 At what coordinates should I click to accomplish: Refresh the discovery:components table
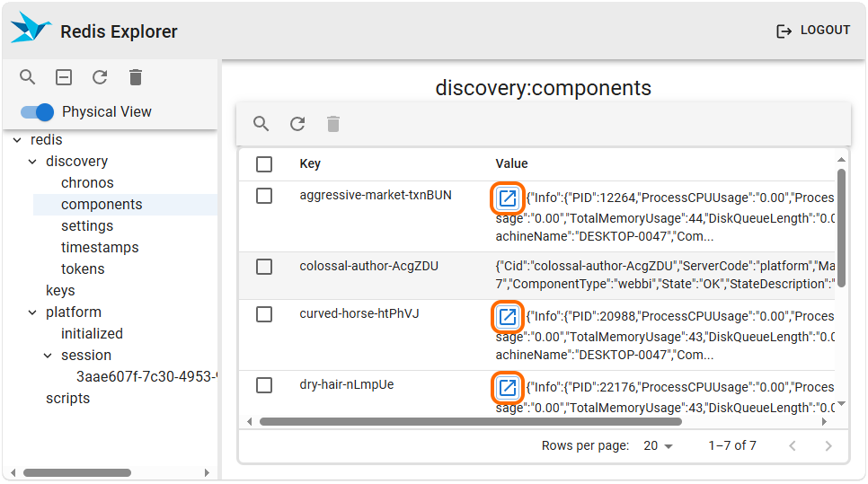click(297, 124)
